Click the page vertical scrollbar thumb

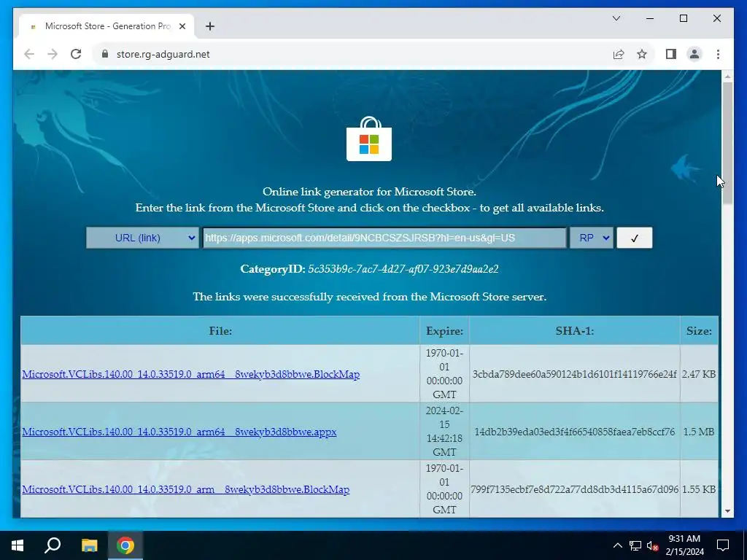tap(727, 144)
